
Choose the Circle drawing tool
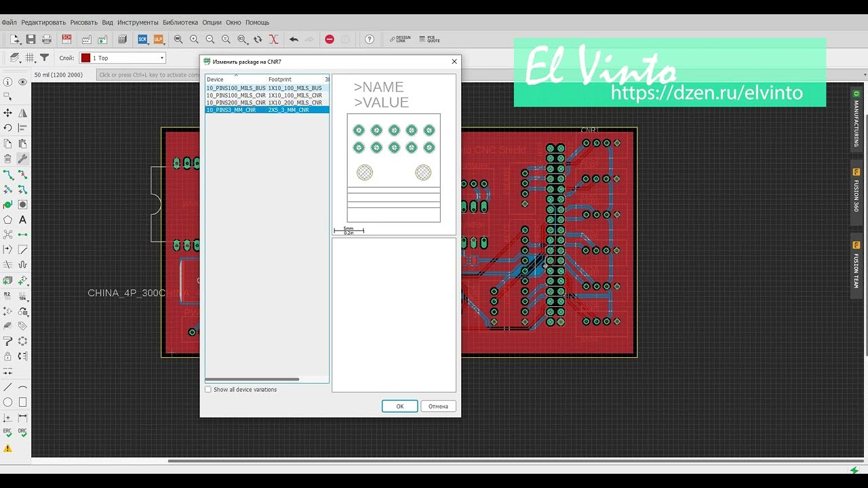click(x=7, y=402)
